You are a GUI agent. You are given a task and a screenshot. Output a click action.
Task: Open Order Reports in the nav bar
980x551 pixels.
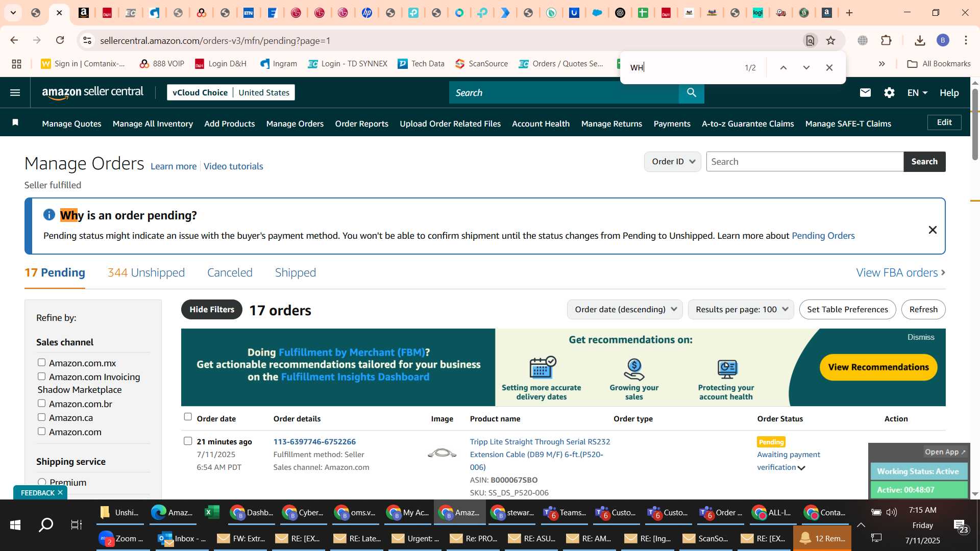point(361,123)
